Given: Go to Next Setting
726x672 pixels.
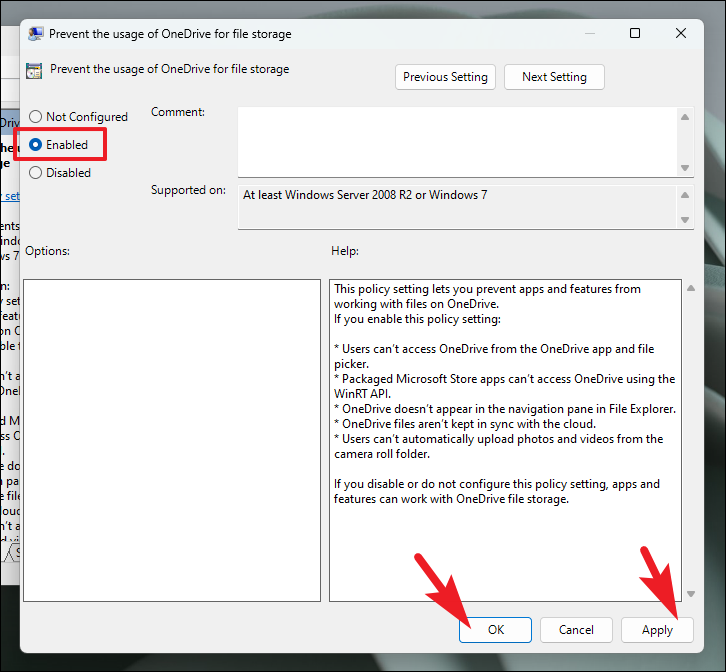Looking at the screenshot, I should coord(554,77).
